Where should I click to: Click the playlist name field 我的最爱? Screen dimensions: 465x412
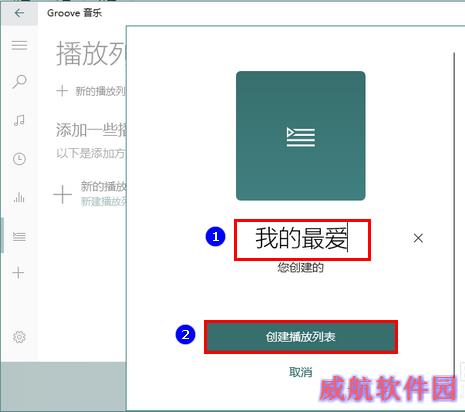click(302, 239)
